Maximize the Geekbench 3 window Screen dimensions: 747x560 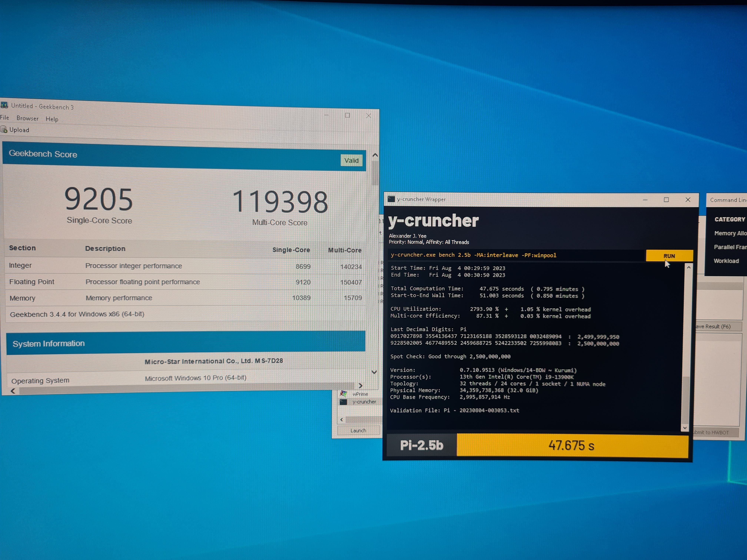[348, 115]
